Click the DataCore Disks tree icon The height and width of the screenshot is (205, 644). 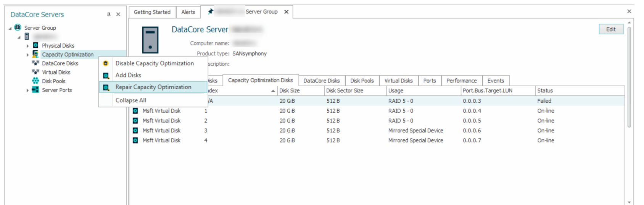tap(35, 63)
